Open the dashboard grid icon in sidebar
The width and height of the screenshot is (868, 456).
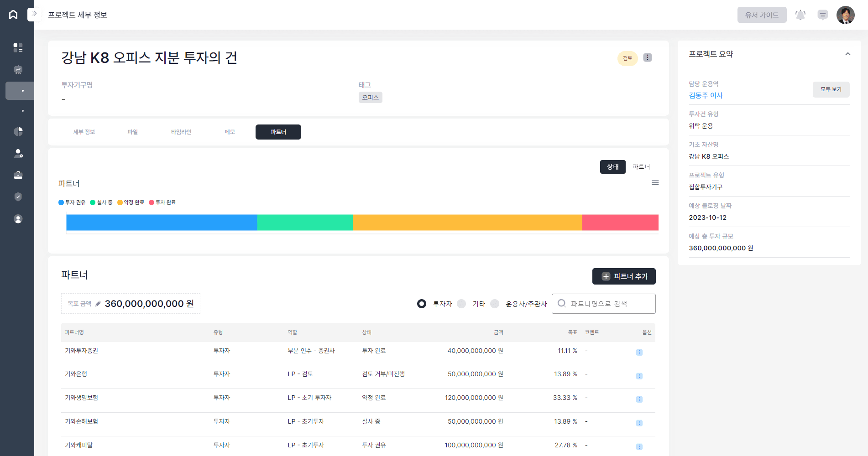pyautogui.click(x=18, y=47)
